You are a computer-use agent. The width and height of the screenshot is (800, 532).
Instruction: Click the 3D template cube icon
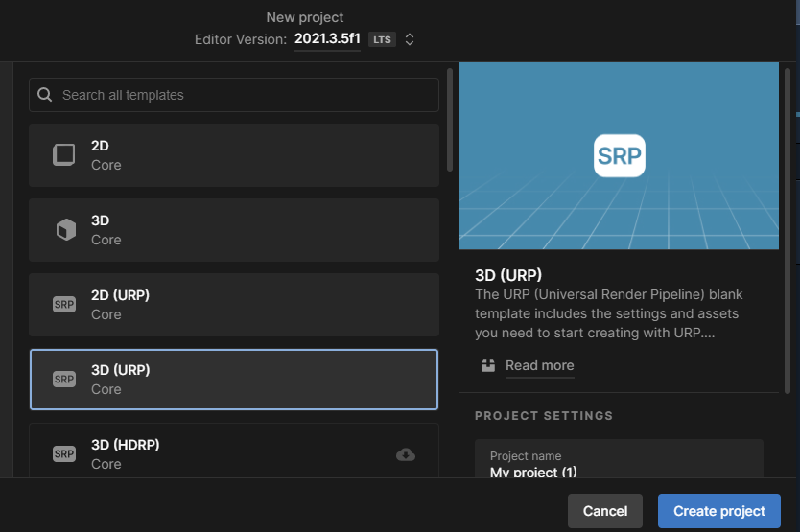64,230
